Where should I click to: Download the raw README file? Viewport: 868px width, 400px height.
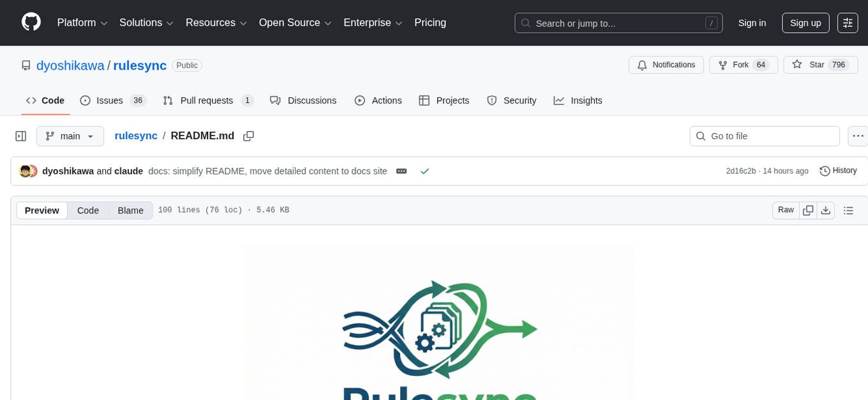826,210
